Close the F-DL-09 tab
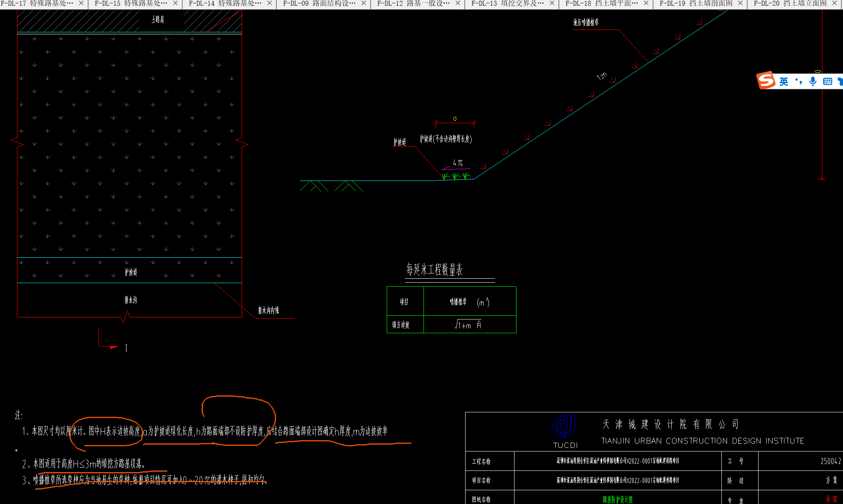 tap(364, 3)
